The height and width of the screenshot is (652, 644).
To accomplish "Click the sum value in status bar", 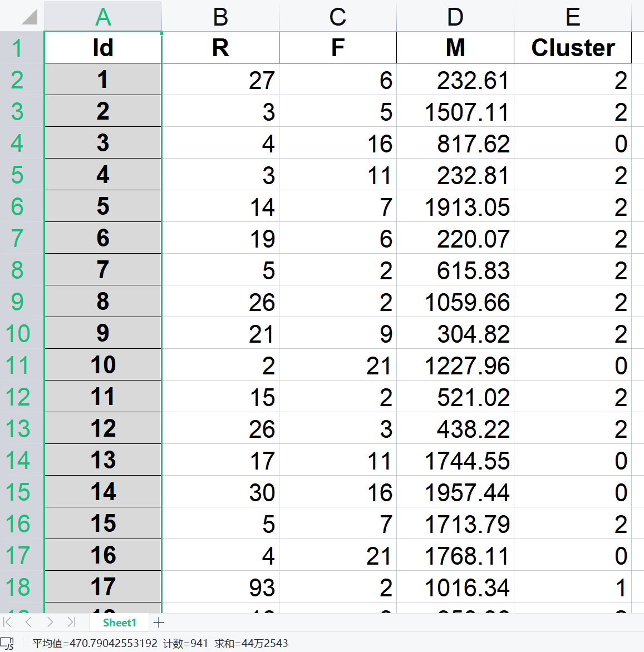I will click(252, 644).
